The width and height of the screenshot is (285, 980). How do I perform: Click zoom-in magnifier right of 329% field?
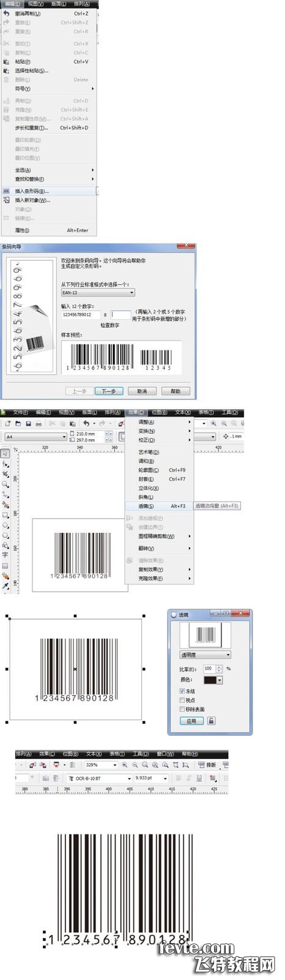point(125,765)
